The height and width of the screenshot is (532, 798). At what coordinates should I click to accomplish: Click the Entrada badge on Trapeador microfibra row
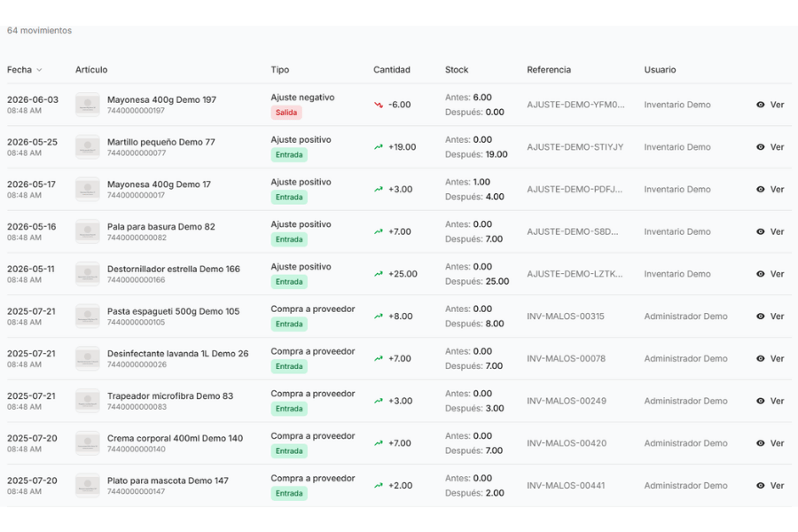click(x=289, y=408)
